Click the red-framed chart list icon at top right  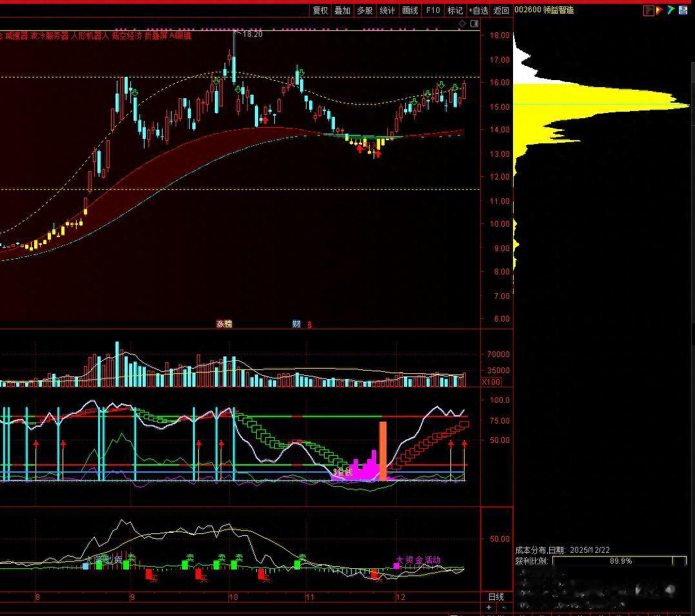pyautogui.click(x=649, y=10)
